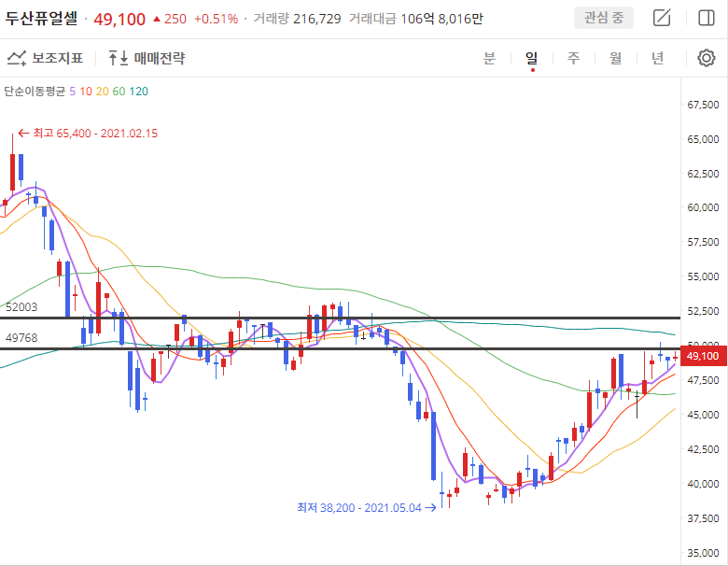Click the 거래대금 106억 8,016만 text
The width and height of the screenshot is (728, 566).
[x=416, y=19]
